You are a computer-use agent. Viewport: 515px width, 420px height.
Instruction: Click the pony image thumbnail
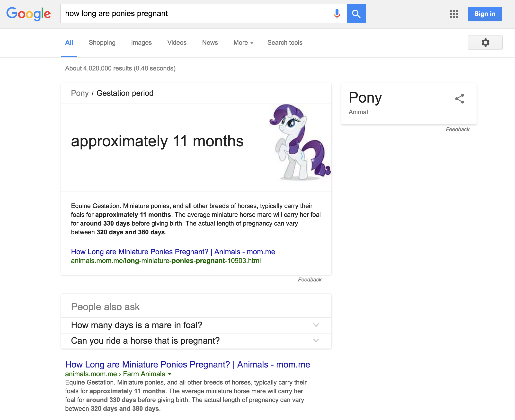pos(299,142)
